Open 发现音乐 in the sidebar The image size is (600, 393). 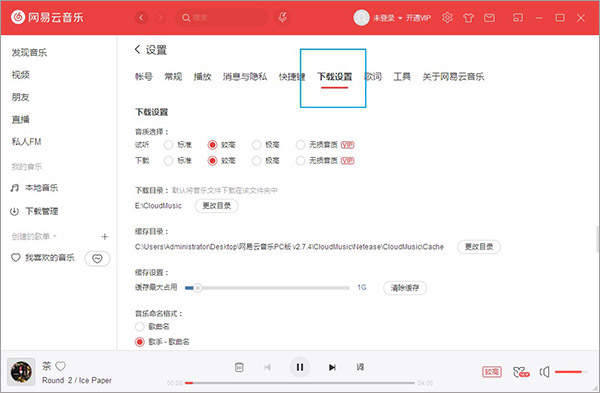29,52
